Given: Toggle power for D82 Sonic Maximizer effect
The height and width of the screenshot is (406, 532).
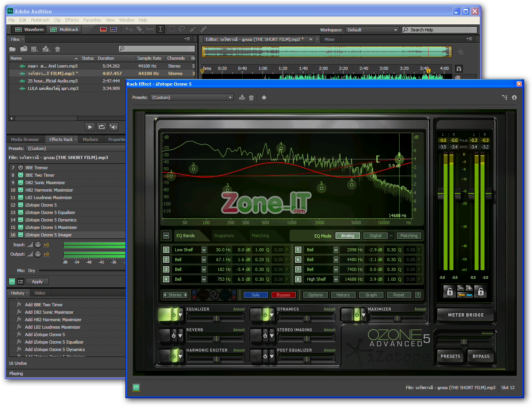Looking at the screenshot, I should pos(20,183).
